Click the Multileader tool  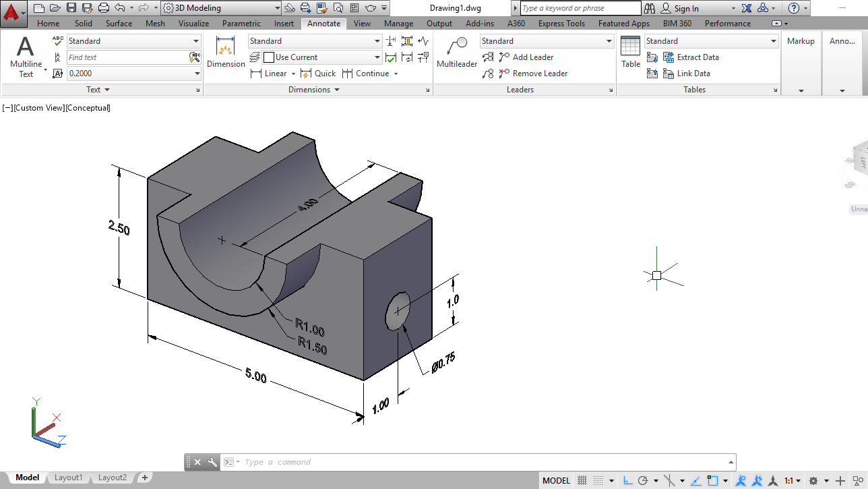pyautogui.click(x=456, y=53)
